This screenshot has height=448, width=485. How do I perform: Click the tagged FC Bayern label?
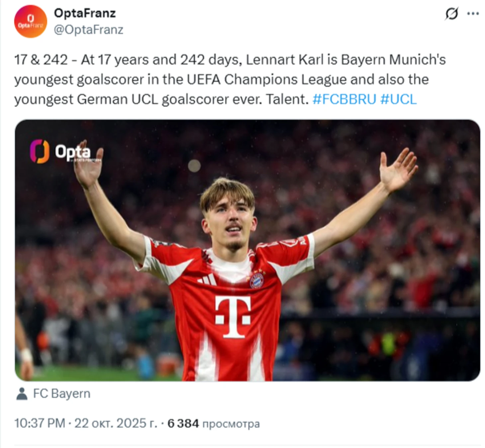61,393
